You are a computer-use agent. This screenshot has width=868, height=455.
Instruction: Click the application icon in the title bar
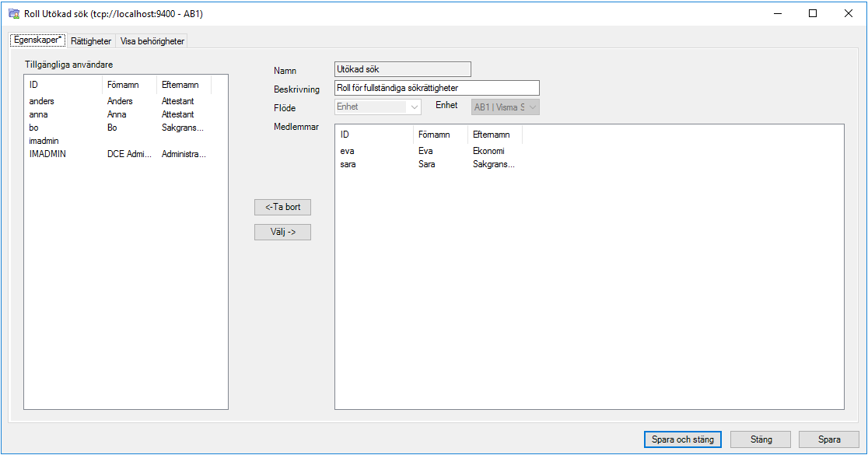(12, 13)
